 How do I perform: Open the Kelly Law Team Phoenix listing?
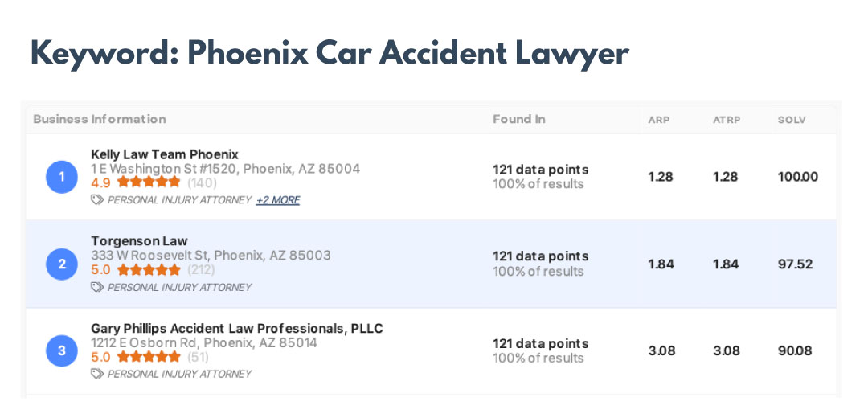(165, 154)
